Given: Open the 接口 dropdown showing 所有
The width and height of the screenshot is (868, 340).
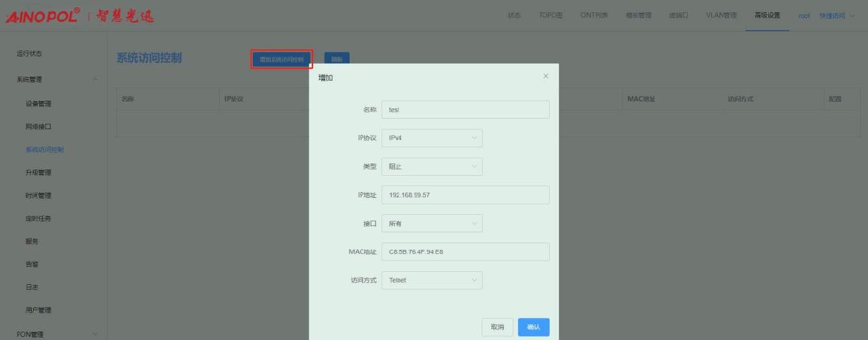Looking at the screenshot, I should pos(432,224).
